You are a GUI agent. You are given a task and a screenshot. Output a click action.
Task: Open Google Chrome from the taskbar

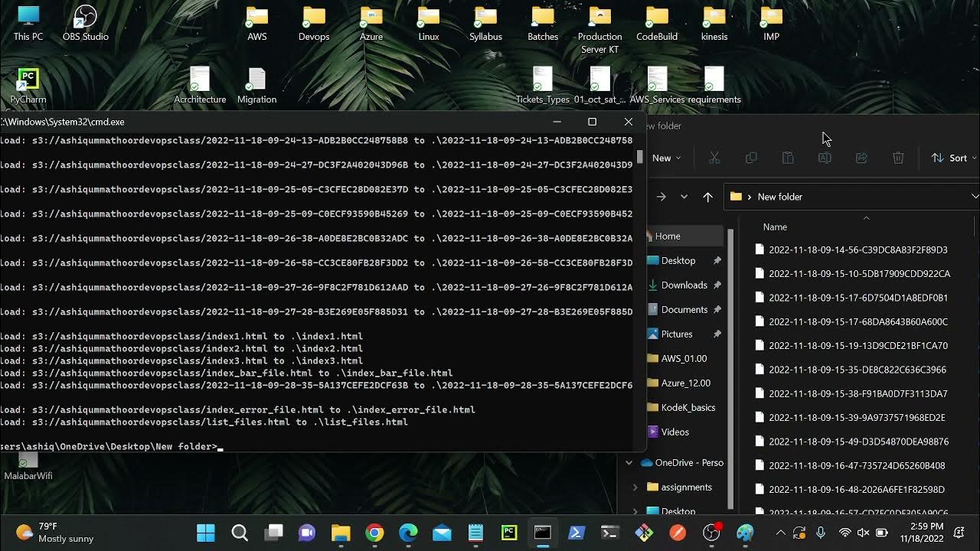[x=374, y=533]
